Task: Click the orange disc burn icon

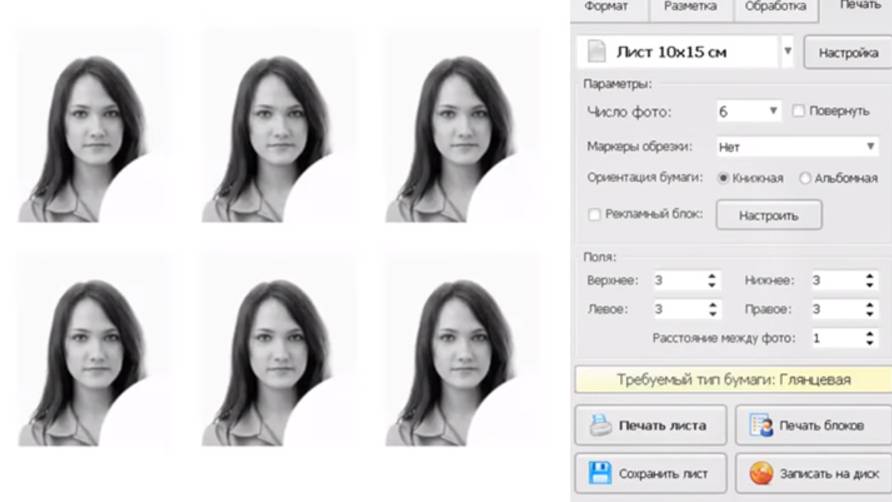Action: 761,473
